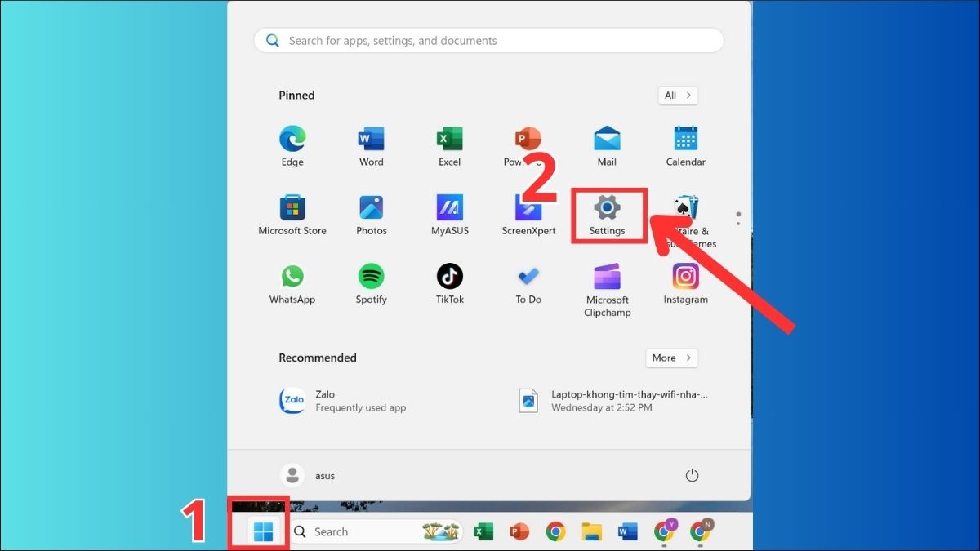Open Solitaire & Casual Games
980x551 pixels.
(x=686, y=221)
